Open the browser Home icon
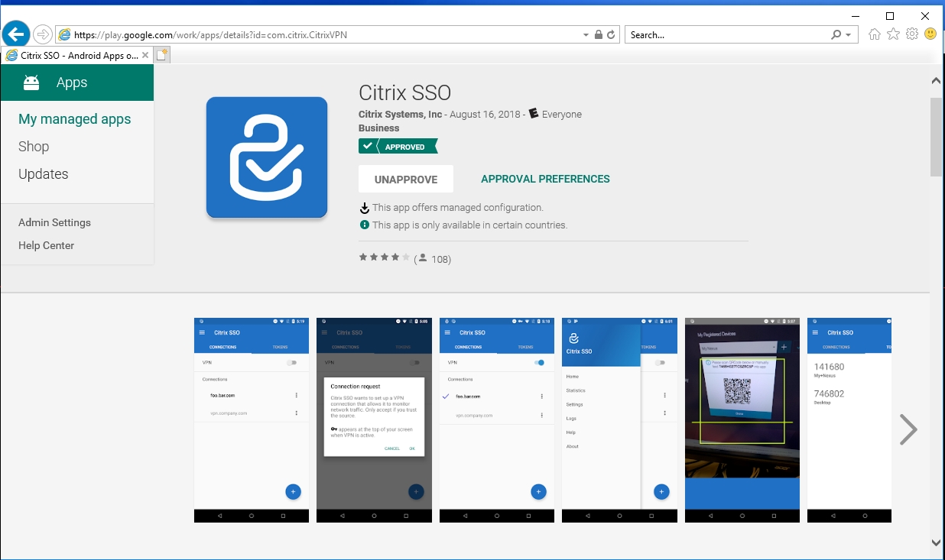This screenshot has width=945, height=560. point(875,34)
